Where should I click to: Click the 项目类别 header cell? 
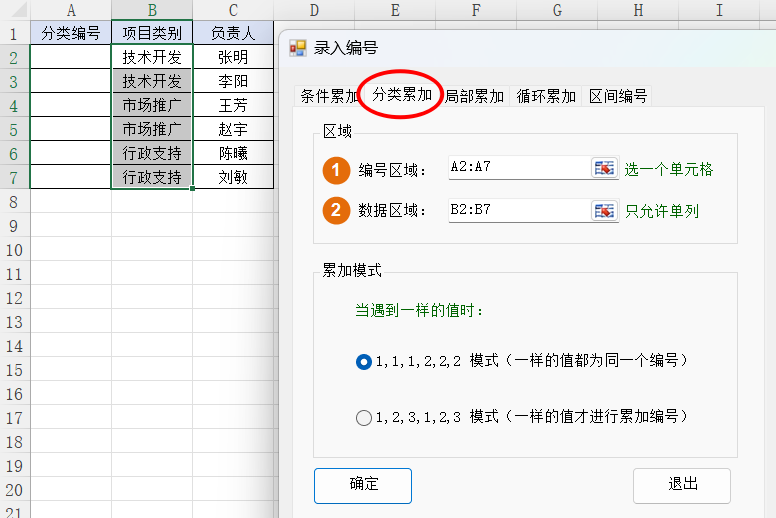point(152,33)
